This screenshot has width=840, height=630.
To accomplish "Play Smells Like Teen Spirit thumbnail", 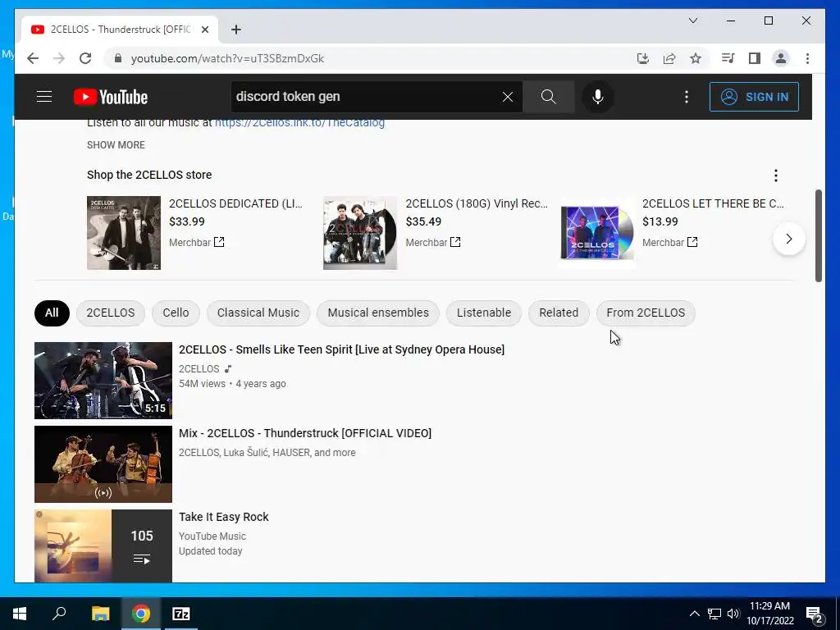I will 103,381.
